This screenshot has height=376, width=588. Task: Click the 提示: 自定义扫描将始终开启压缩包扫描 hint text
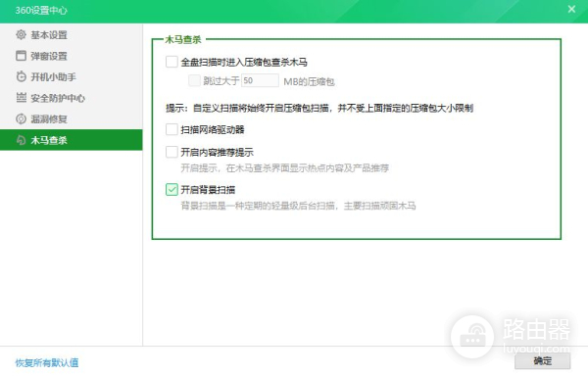[319, 109]
